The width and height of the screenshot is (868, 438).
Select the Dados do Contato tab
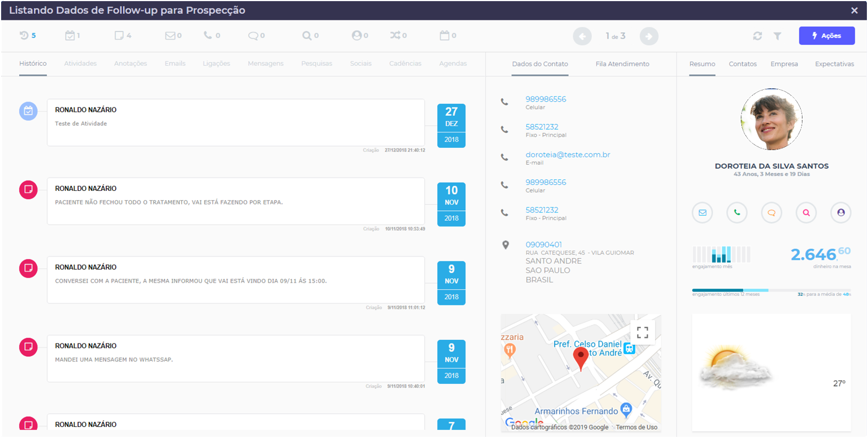pyautogui.click(x=540, y=64)
